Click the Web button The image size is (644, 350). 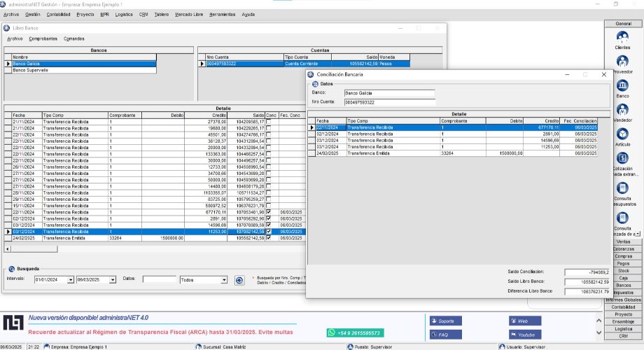tap(525, 321)
